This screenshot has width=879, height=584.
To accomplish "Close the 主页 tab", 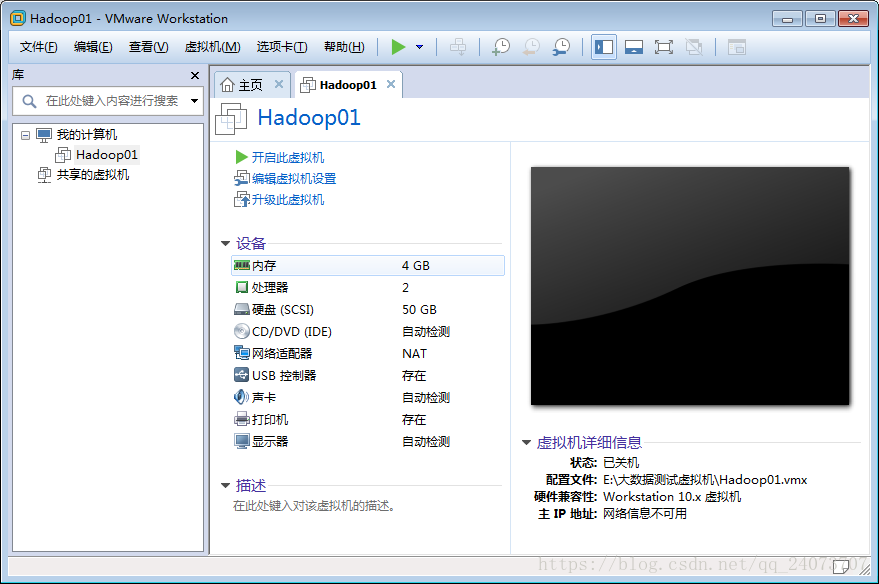I will tap(279, 84).
